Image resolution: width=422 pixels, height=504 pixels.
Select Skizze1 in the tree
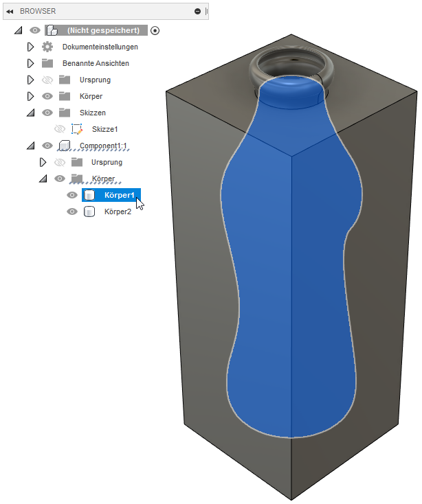105,129
